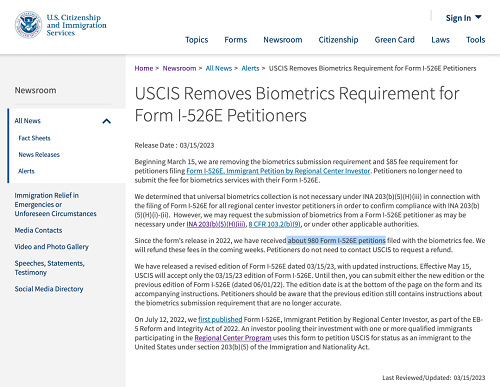Open Media Contacts sidebar link
This screenshot has height=387, width=500.
(x=38, y=230)
